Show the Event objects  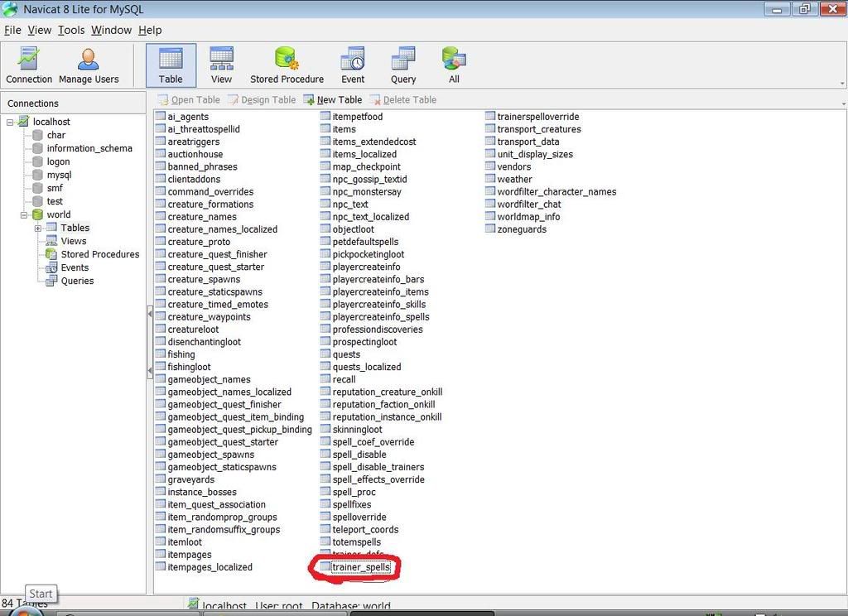[353, 65]
